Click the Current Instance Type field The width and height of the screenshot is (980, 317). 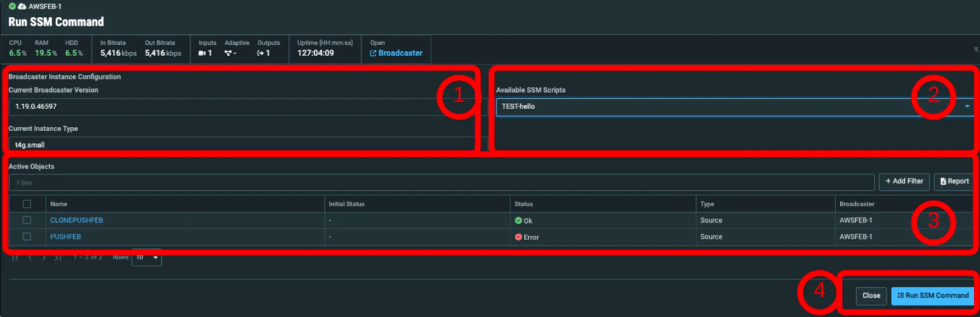tap(248, 144)
